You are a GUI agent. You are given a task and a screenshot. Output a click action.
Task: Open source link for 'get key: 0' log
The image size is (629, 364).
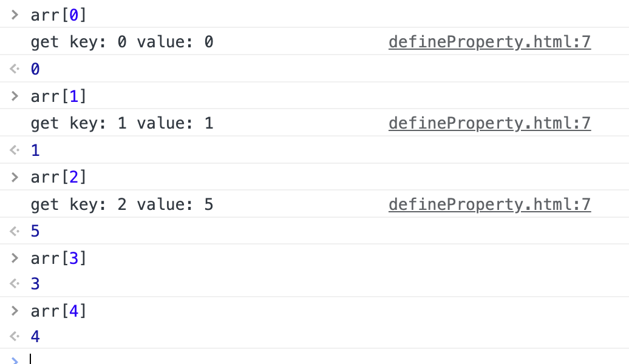[x=489, y=42]
